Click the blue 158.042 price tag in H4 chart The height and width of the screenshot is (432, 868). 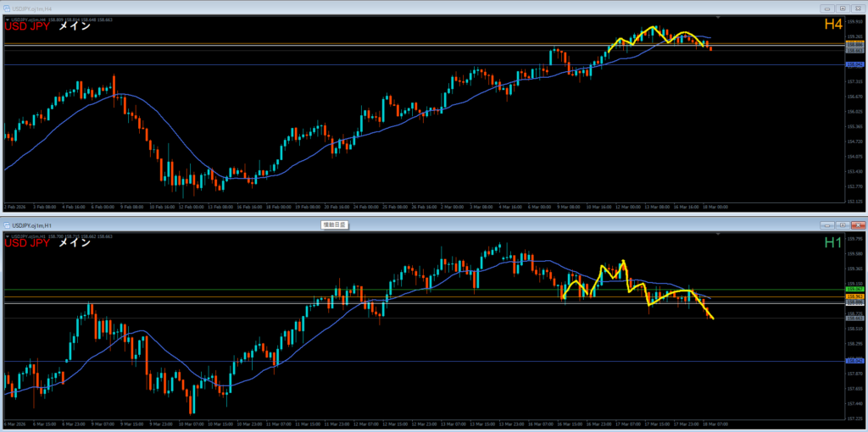(854, 64)
